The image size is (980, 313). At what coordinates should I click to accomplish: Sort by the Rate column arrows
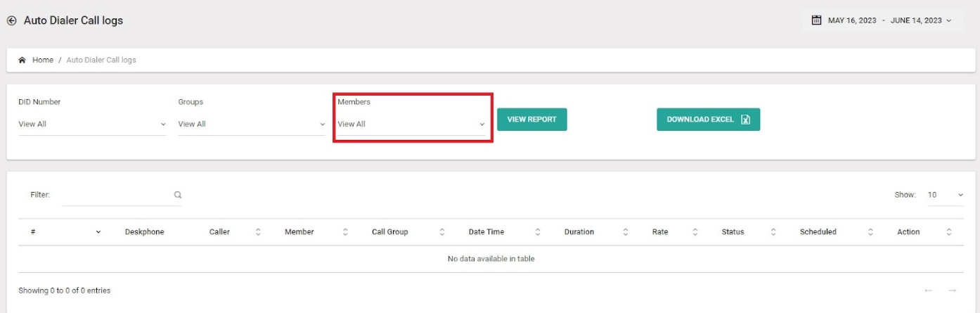tap(695, 232)
